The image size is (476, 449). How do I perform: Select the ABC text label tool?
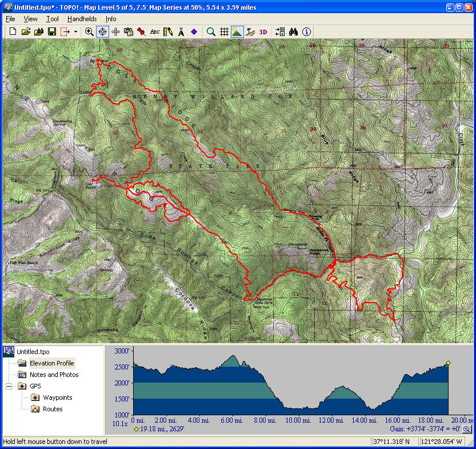pyautogui.click(x=155, y=32)
